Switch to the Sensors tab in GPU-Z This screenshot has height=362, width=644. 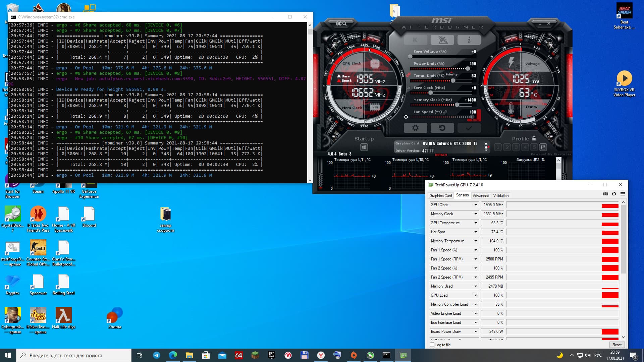(x=462, y=195)
